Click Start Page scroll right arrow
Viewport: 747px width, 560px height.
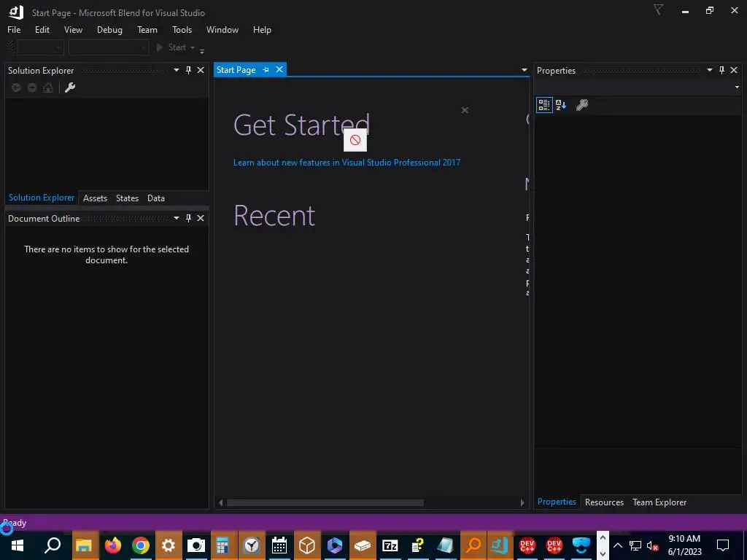click(522, 503)
